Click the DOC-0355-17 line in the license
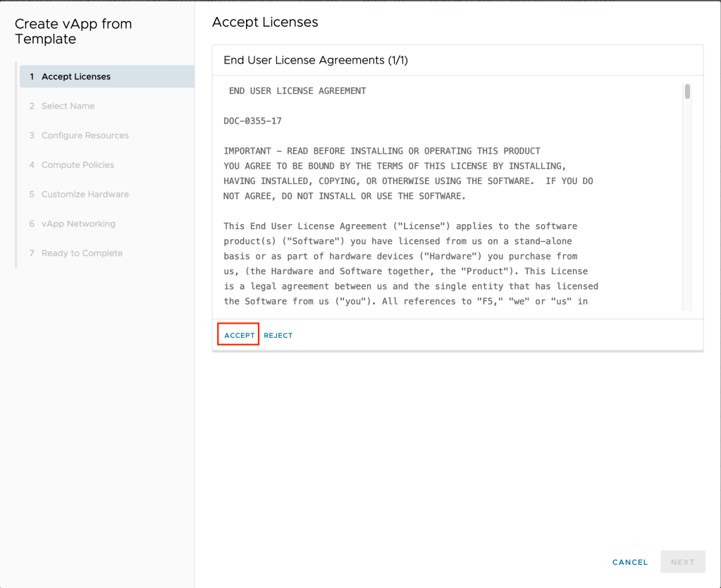Viewport: 721px width, 588px height. (x=252, y=121)
